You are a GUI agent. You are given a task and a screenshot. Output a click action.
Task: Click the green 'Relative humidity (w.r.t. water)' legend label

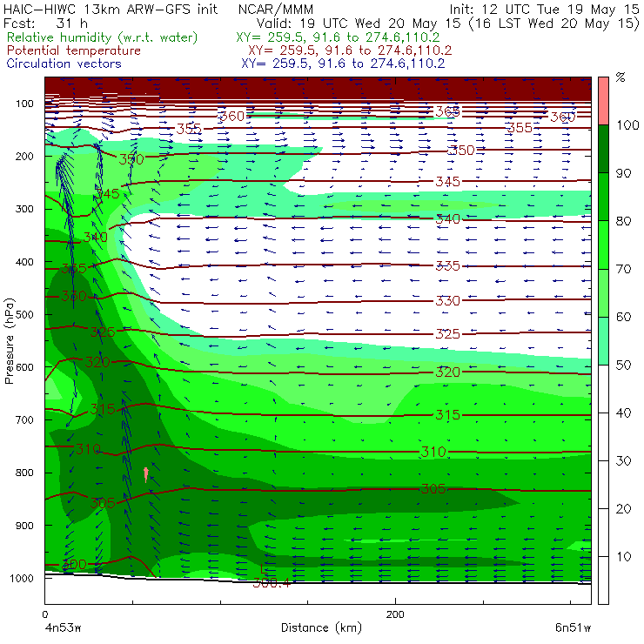(103, 37)
